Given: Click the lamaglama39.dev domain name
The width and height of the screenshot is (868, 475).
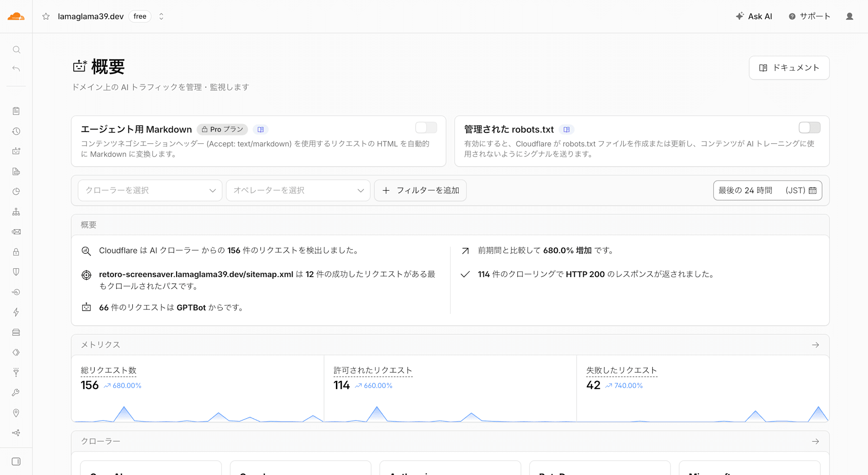Looking at the screenshot, I should [x=91, y=16].
